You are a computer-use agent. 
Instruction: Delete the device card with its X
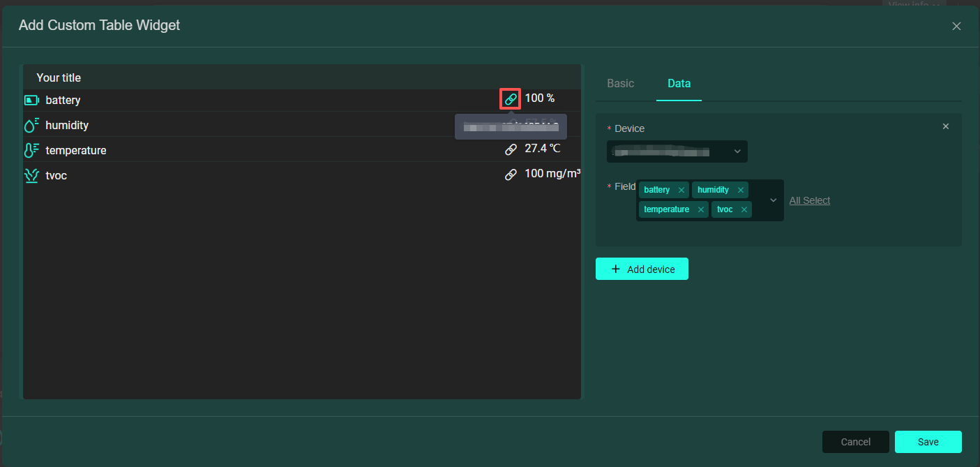(946, 126)
